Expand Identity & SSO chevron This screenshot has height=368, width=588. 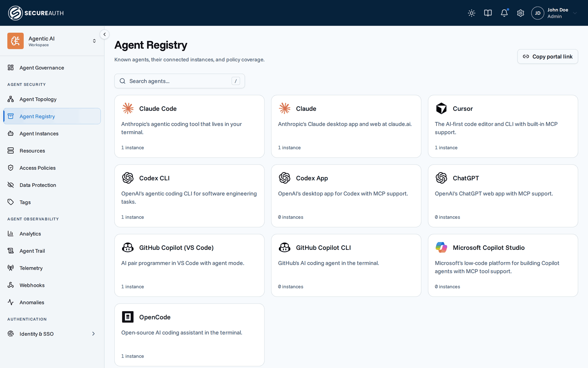(x=94, y=334)
